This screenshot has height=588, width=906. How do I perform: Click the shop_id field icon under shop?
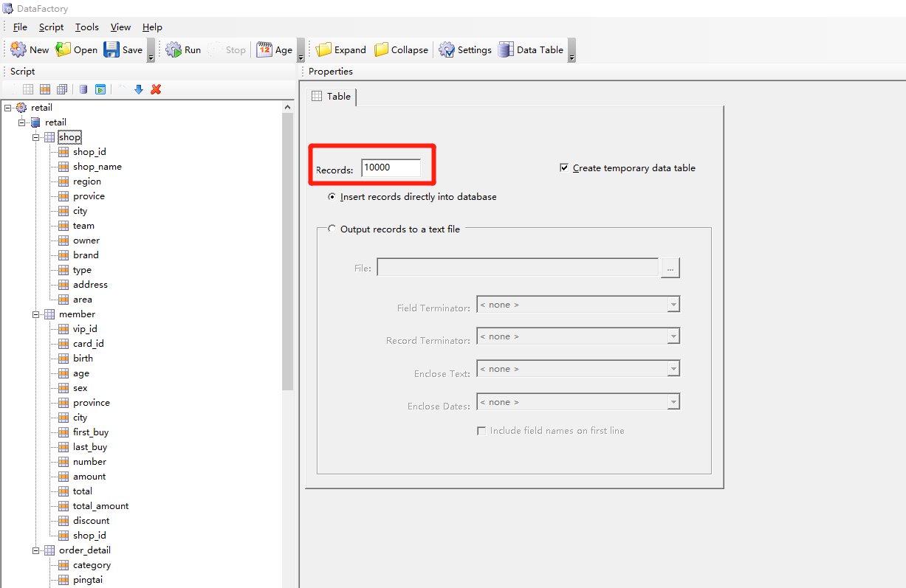point(64,152)
